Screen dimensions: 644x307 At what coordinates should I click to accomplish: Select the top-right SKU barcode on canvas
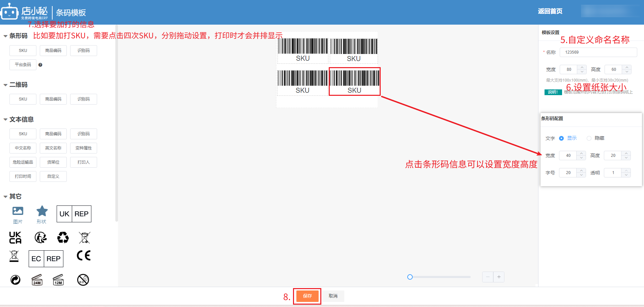[x=354, y=50]
